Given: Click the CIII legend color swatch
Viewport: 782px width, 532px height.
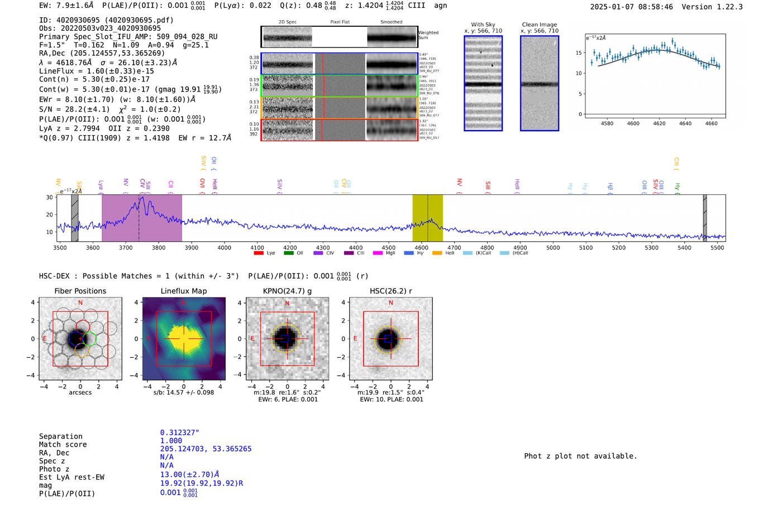Looking at the screenshot, I should pyautogui.click(x=349, y=253).
